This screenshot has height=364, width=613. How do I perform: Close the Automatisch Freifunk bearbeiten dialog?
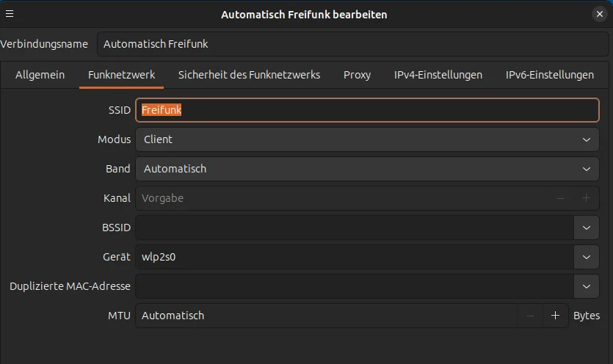pyautogui.click(x=599, y=14)
